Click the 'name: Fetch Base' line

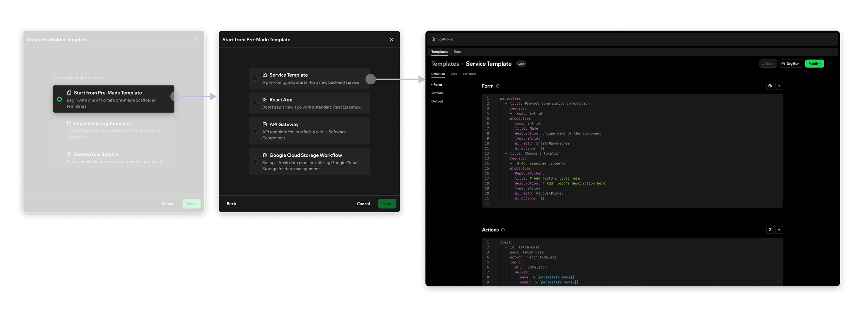click(526, 253)
